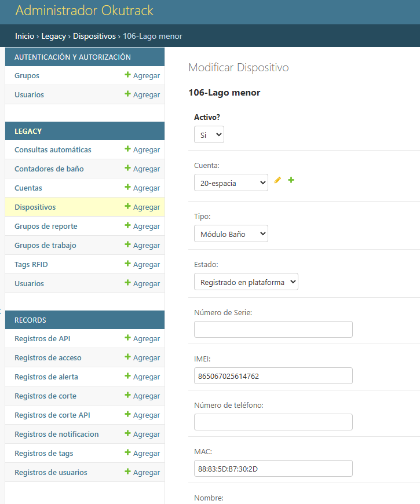The image size is (420, 504).
Task: Add a new Dispositivos entry via Agregar
Action: 142,207
